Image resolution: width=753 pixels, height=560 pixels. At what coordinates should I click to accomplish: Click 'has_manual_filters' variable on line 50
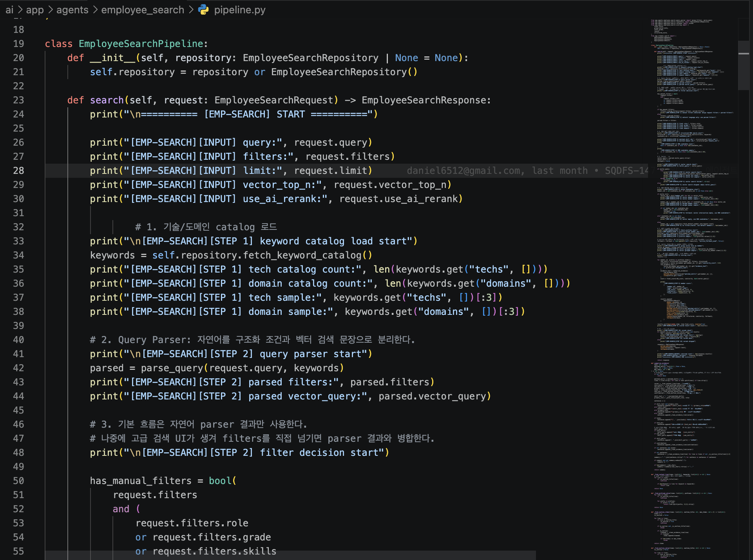pos(141,481)
